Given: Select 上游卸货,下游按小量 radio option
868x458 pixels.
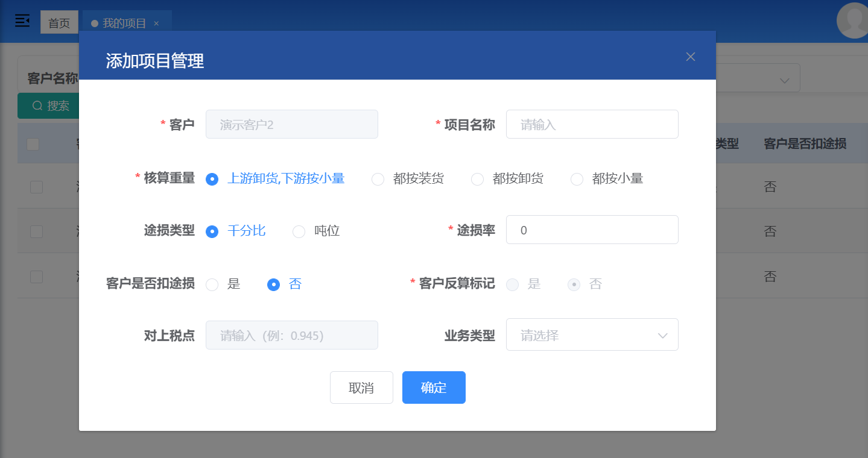Looking at the screenshot, I should (x=275, y=179).
